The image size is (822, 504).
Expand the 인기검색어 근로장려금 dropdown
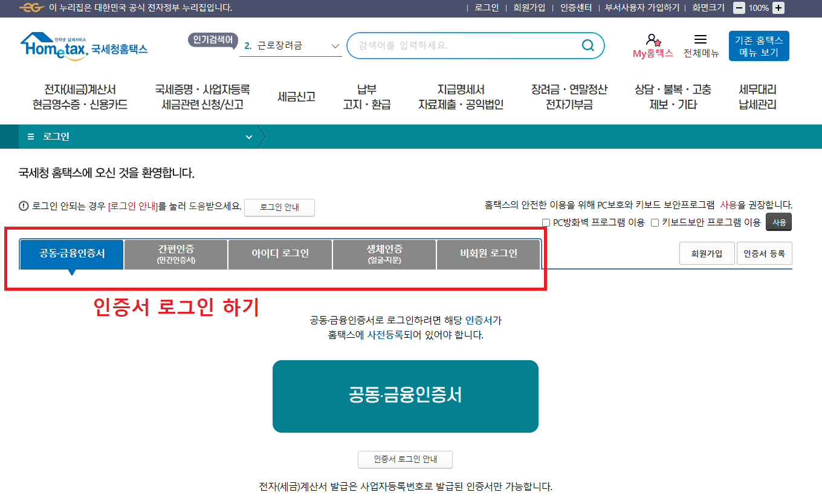[336, 46]
